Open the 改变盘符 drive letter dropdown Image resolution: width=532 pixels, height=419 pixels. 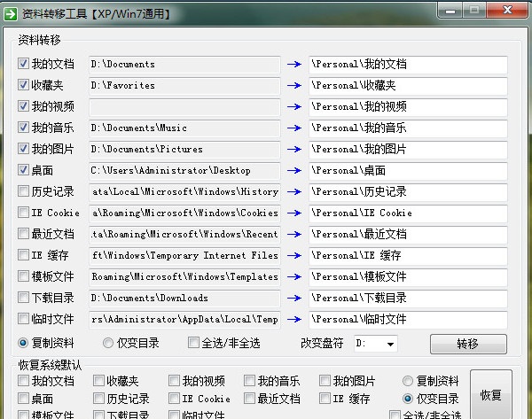pos(390,343)
